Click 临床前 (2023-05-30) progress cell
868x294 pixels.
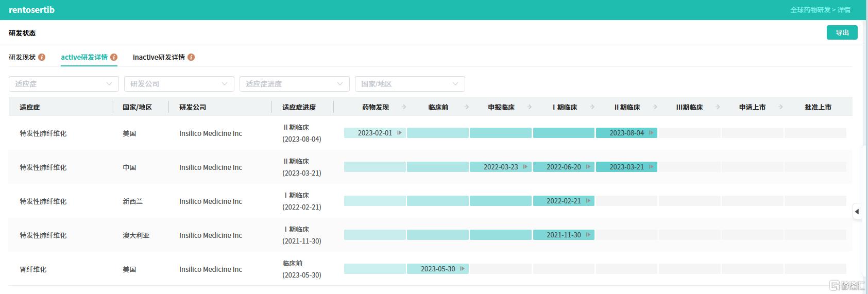click(x=302, y=269)
